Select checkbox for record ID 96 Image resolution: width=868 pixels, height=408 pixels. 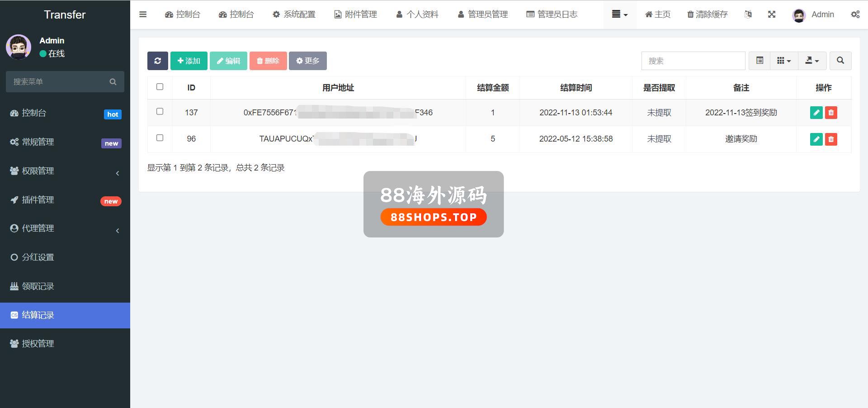(160, 138)
